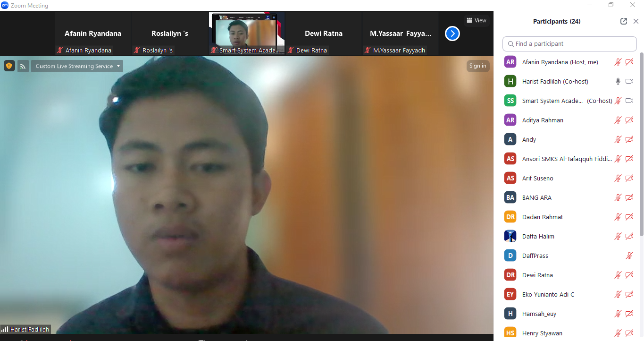The image size is (644, 341).
Task: Select Smart System Academy video thumbnail
Action: click(x=247, y=34)
